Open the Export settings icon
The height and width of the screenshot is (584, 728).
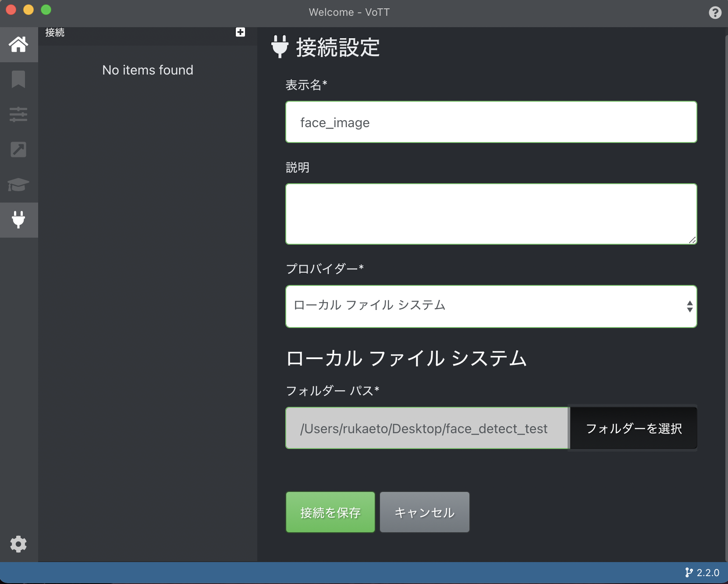(19, 150)
